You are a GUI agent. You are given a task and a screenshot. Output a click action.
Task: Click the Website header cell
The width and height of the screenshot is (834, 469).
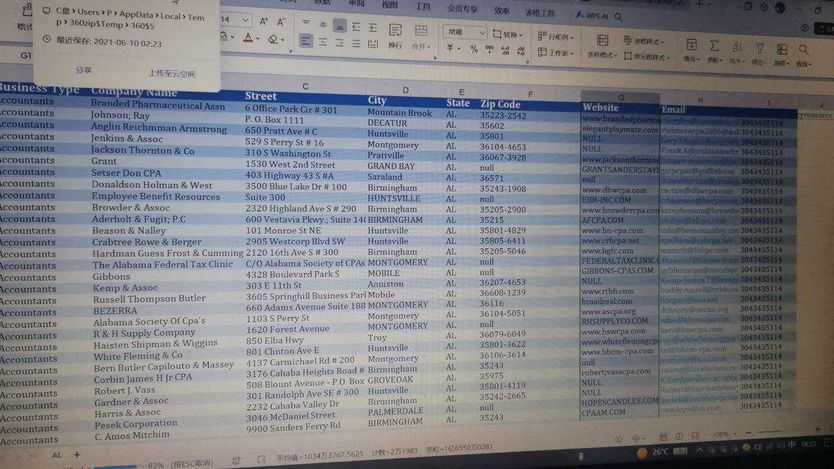point(601,107)
